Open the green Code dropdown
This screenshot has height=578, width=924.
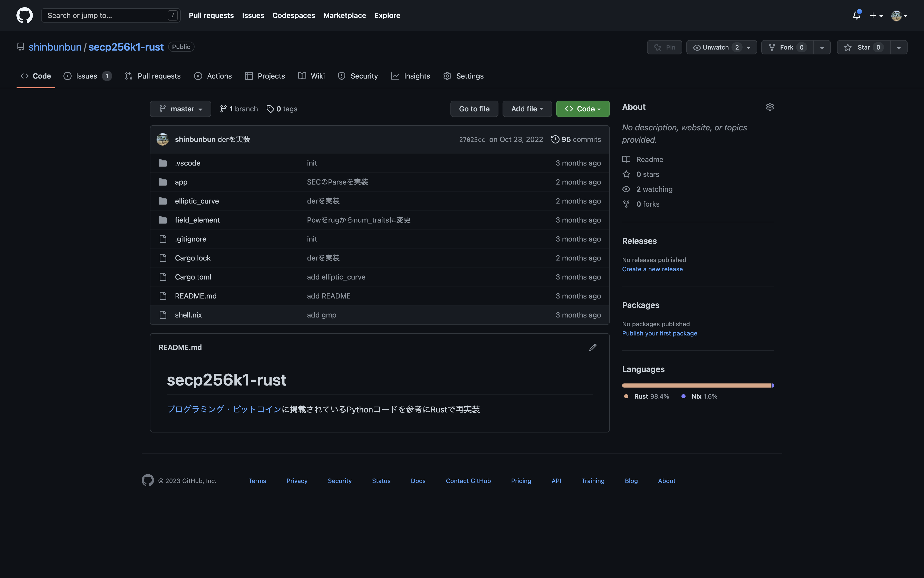click(582, 109)
